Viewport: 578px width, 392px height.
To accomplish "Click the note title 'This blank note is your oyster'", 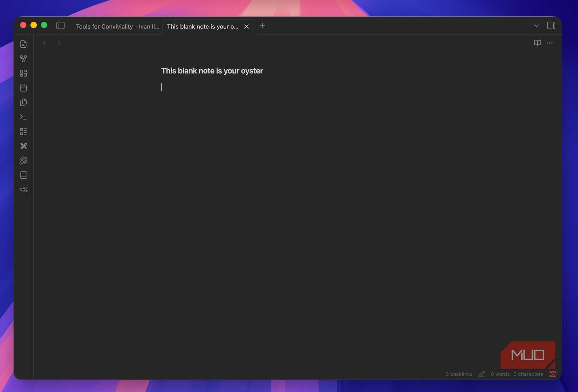I will [212, 71].
